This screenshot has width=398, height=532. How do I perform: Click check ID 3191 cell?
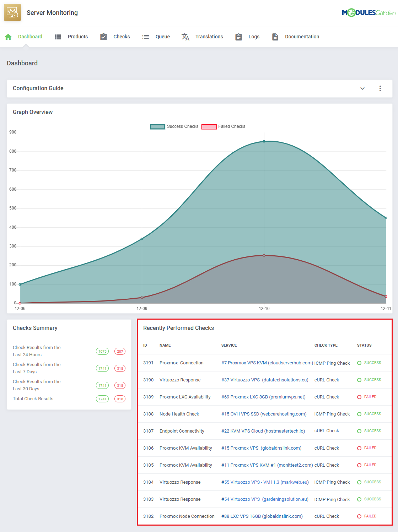point(148,363)
